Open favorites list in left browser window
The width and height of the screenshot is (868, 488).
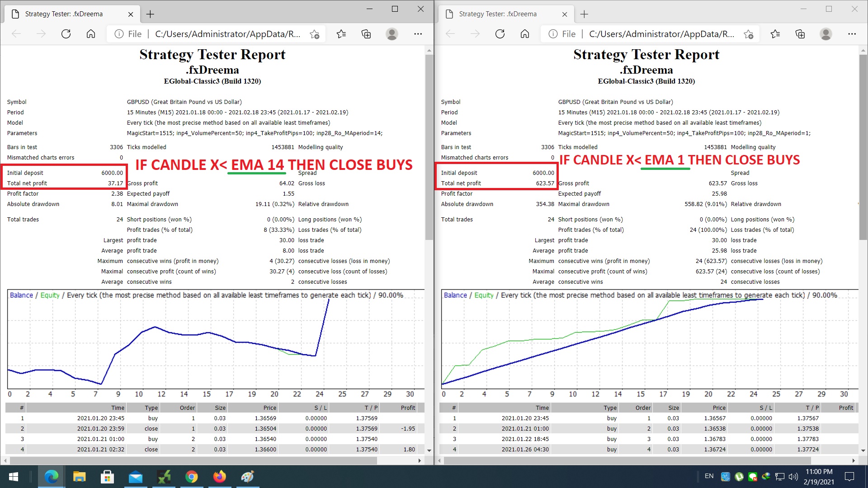coord(341,34)
